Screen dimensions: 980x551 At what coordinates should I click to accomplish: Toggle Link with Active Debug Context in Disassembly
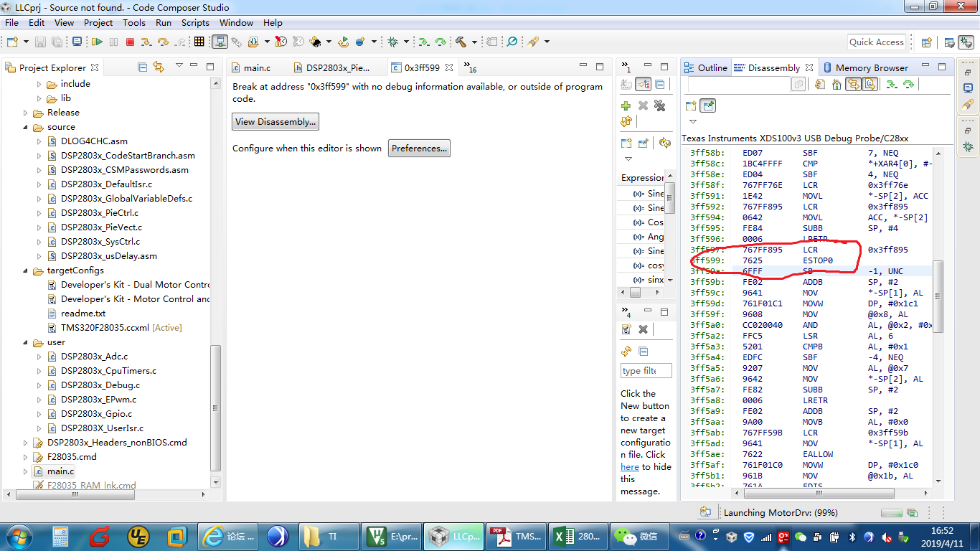pyautogui.click(x=853, y=84)
